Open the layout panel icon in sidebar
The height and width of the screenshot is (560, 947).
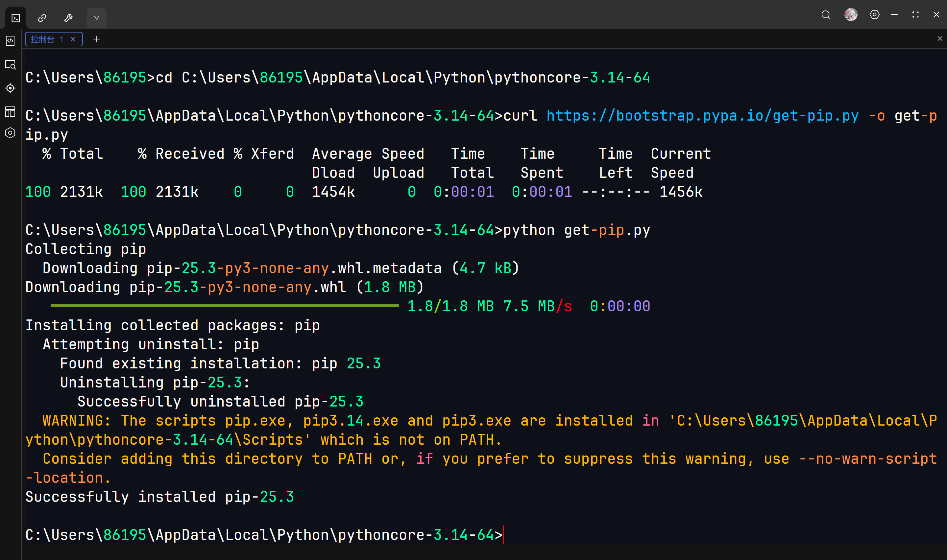click(11, 111)
